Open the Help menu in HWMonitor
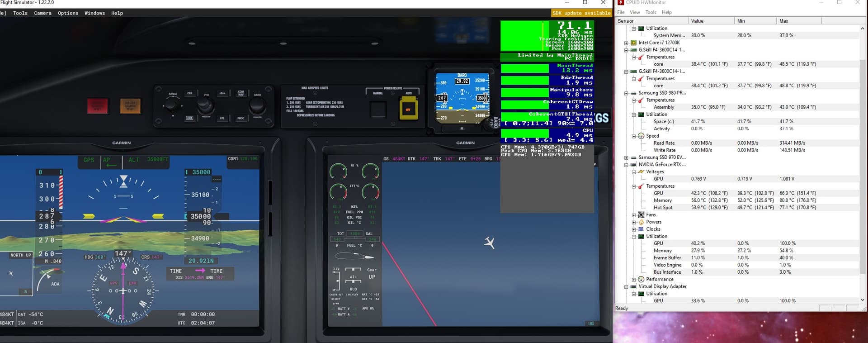This screenshot has width=868, height=343. coord(666,12)
